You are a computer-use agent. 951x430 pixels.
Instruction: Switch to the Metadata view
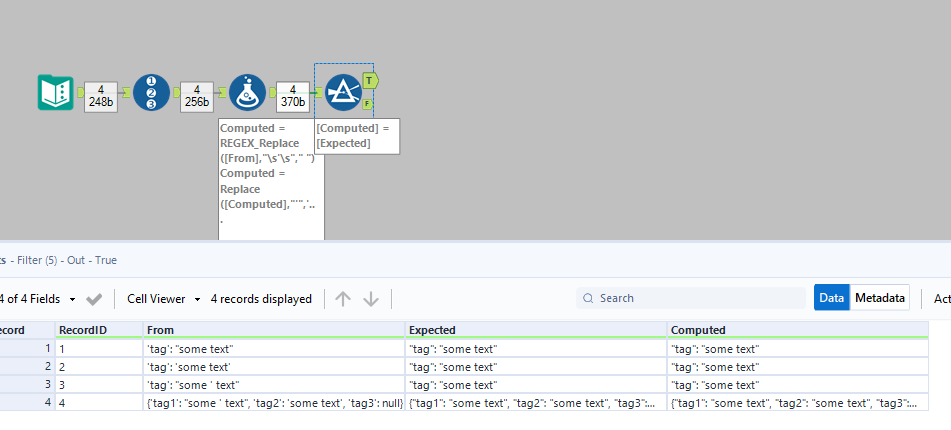pyautogui.click(x=879, y=298)
